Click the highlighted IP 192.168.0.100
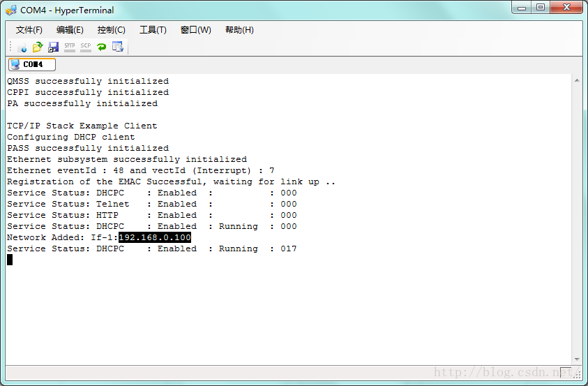Screen dimensions: 588x386 [155, 237]
